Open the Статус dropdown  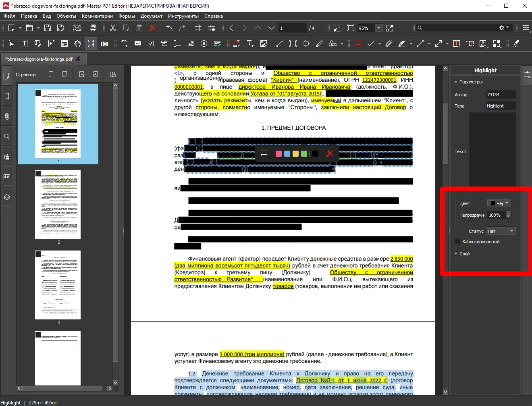click(x=501, y=231)
